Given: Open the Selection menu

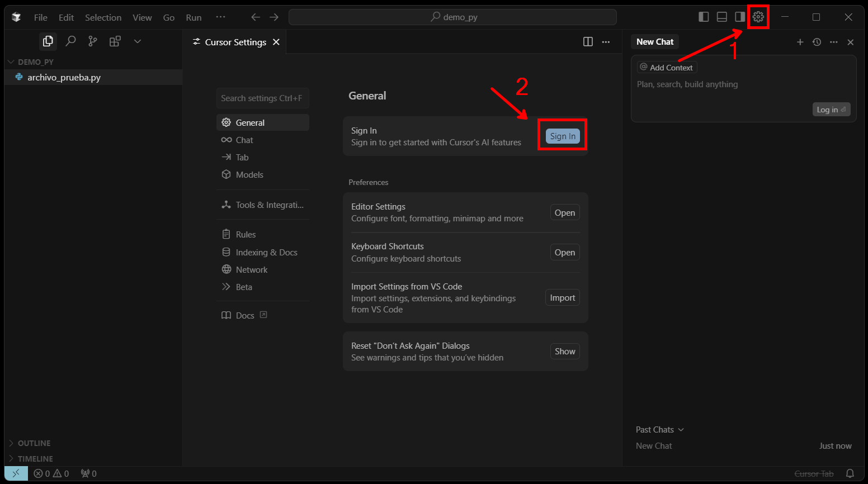Looking at the screenshot, I should pyautogui.click(x=103, y=17).
